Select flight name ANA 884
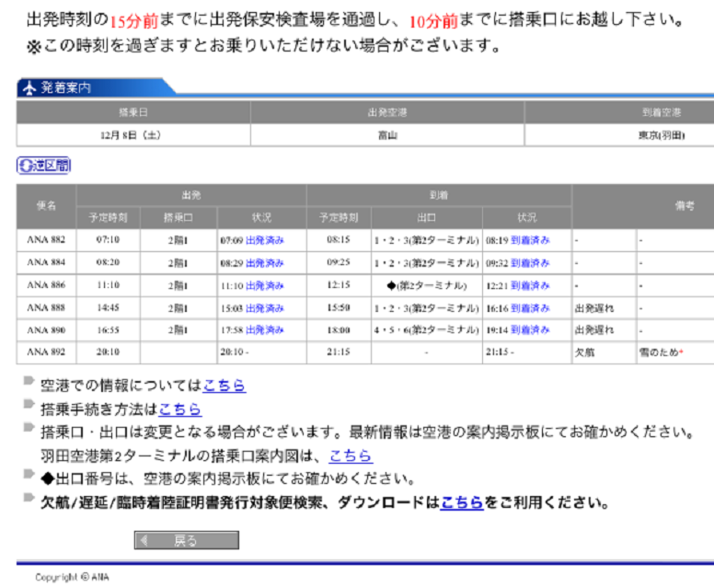This screenshot has height=588, width=714. [46, 262]
